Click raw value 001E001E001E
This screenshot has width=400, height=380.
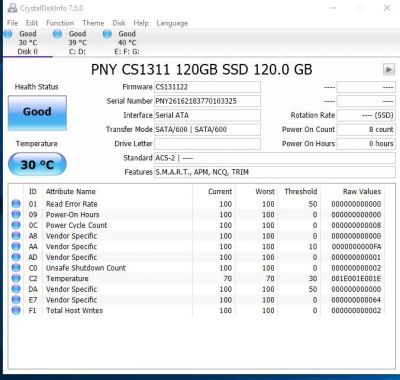tap(356, 279)
